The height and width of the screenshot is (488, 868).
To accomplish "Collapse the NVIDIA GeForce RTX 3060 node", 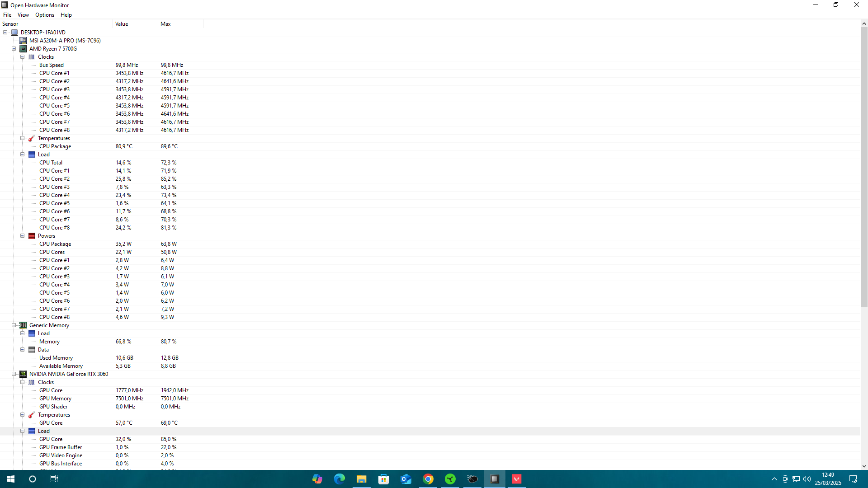I will pos(14,374).
